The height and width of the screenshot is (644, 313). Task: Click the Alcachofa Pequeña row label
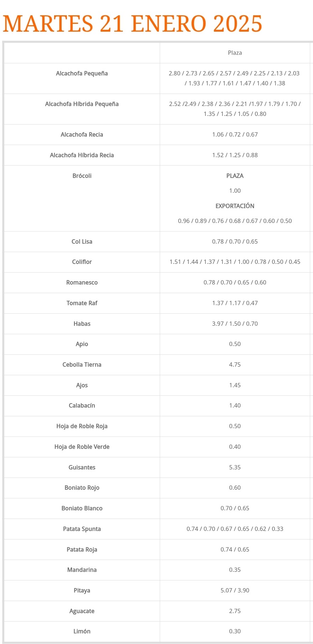[x=82, y=74]
